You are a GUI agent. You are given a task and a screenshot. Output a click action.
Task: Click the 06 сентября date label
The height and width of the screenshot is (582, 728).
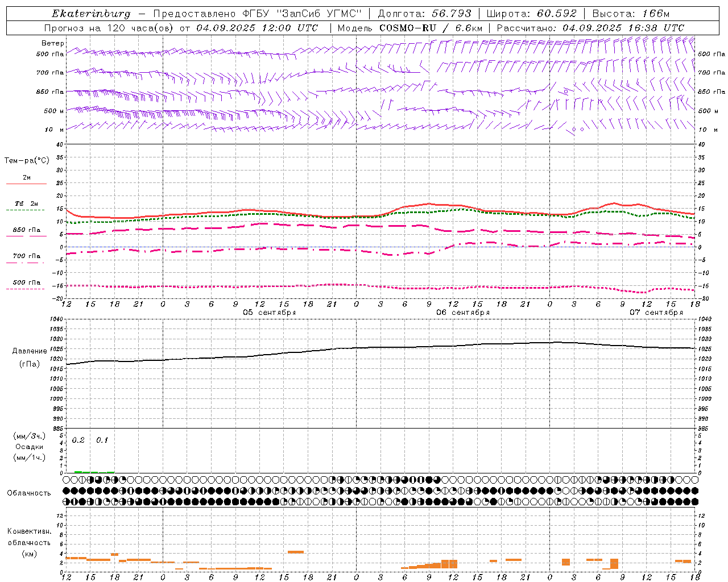(463, 313)
